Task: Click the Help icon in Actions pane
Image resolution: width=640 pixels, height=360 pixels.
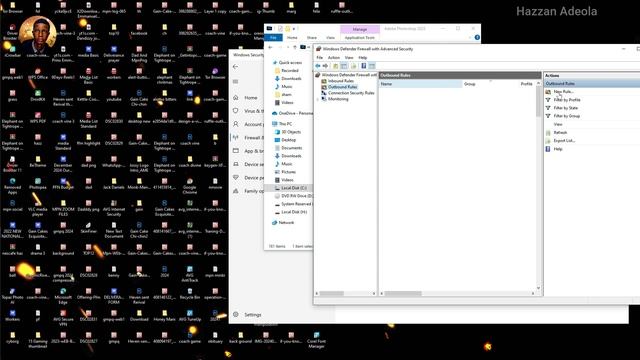Action: [x=548, y=149]
